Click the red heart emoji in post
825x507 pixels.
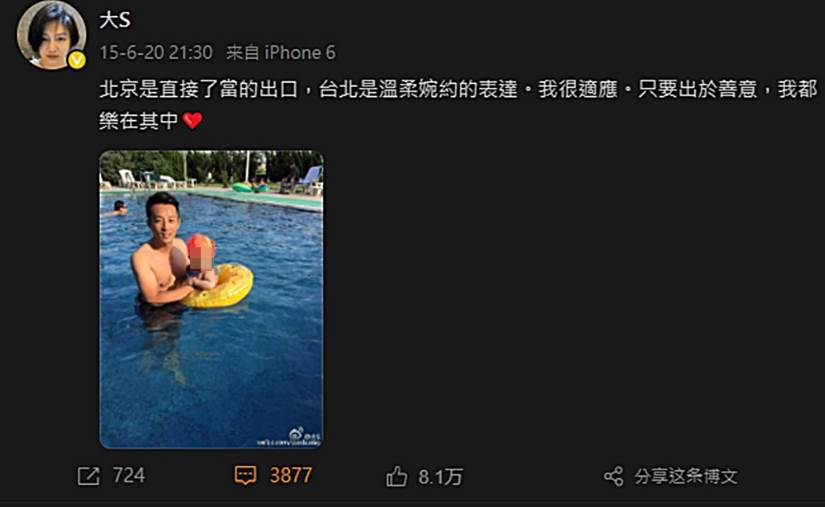point(193,121)
